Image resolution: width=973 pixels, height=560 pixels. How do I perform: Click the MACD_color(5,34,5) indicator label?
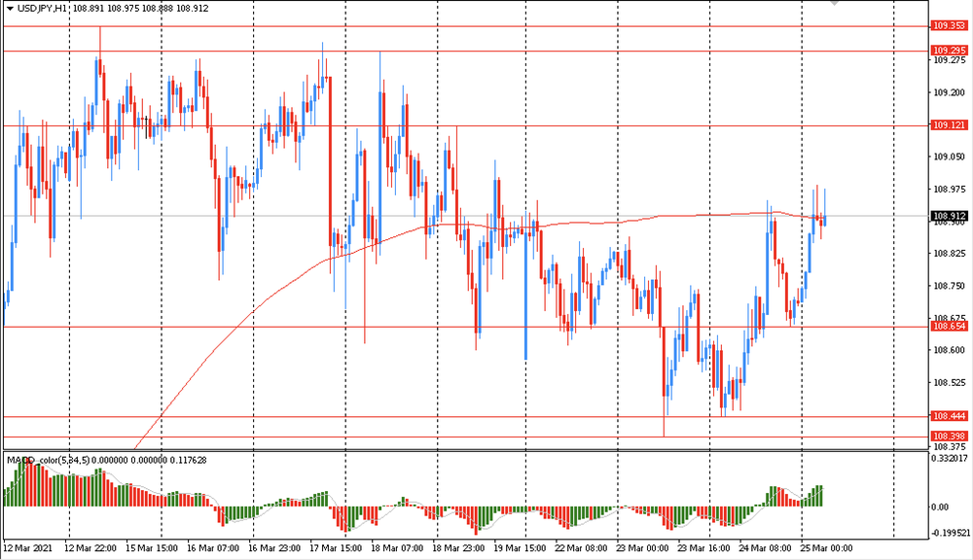click(48, 460)
